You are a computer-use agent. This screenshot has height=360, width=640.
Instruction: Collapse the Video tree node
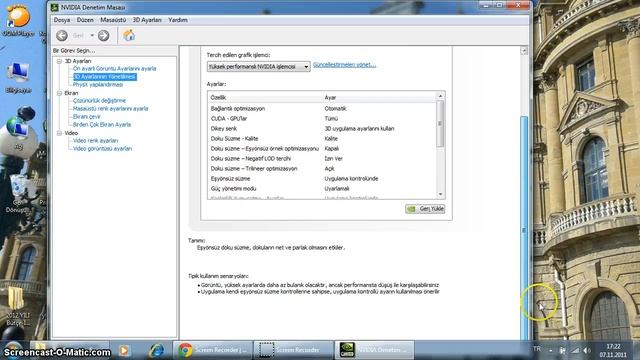[60, 133]
